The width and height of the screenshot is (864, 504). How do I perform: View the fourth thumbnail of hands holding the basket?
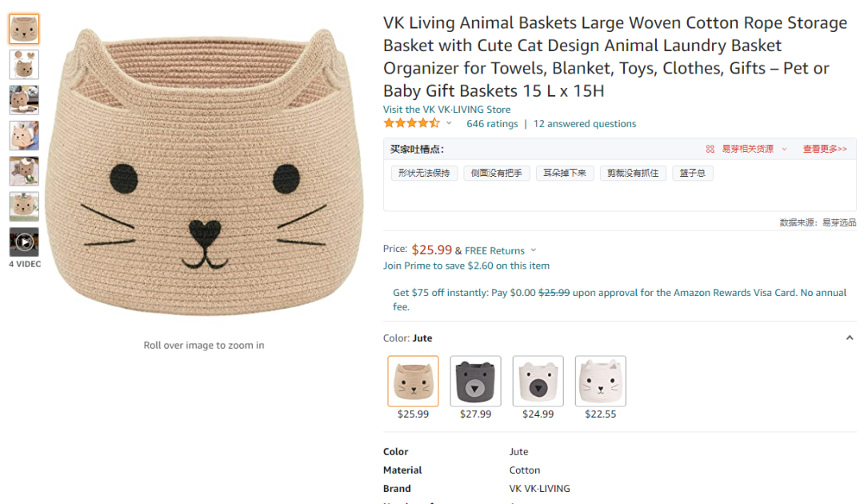(x=24, y=135)
